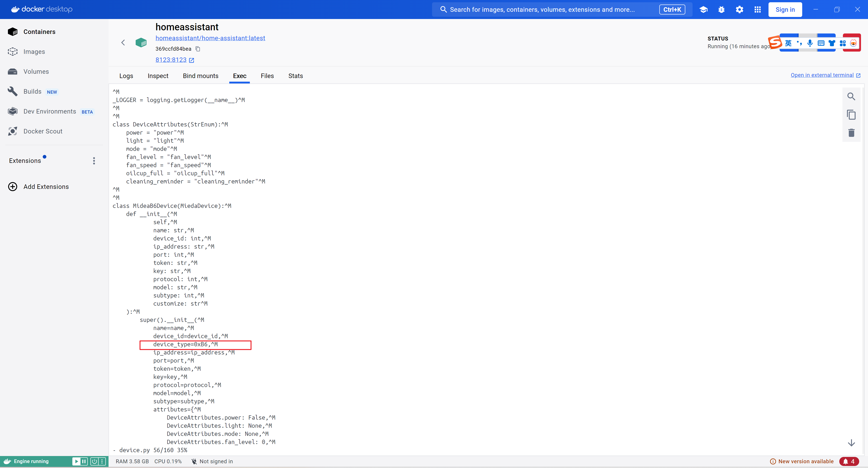Go back with the left chevron arrow

pos(123,43)
